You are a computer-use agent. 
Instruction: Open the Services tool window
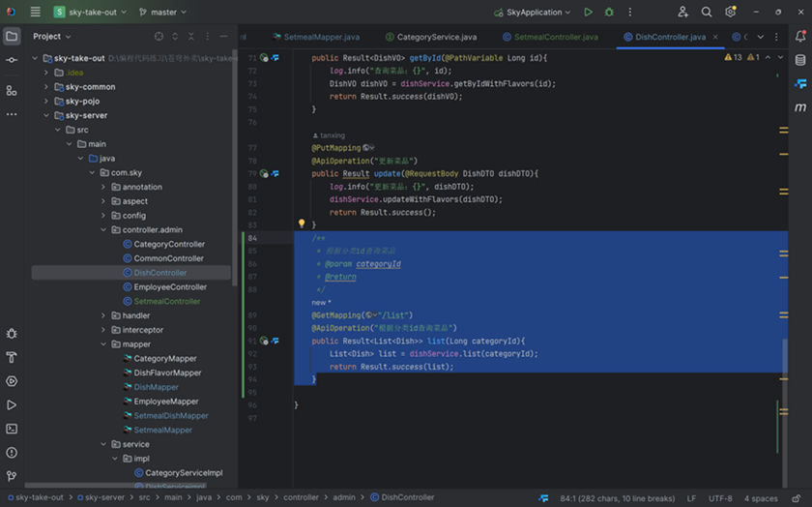click(12, 381)
